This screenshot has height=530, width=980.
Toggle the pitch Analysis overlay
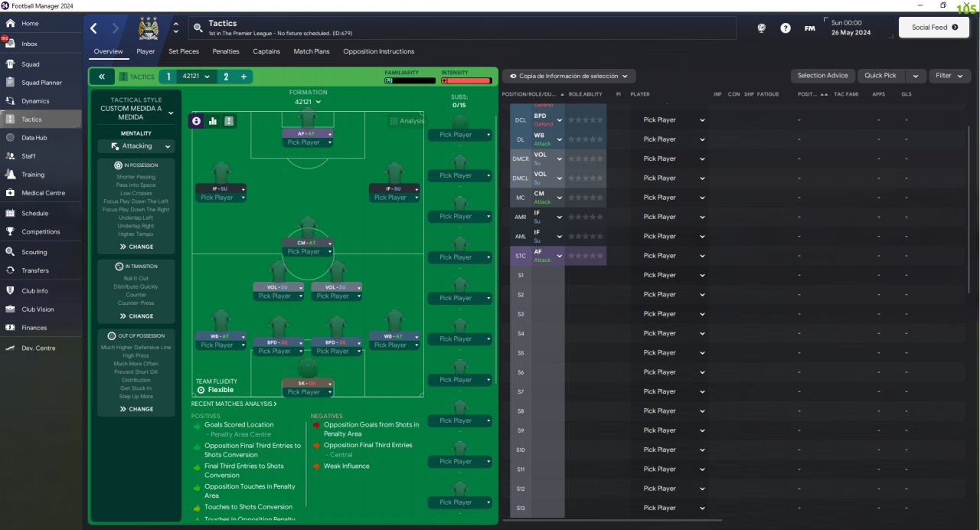point(407,121)
